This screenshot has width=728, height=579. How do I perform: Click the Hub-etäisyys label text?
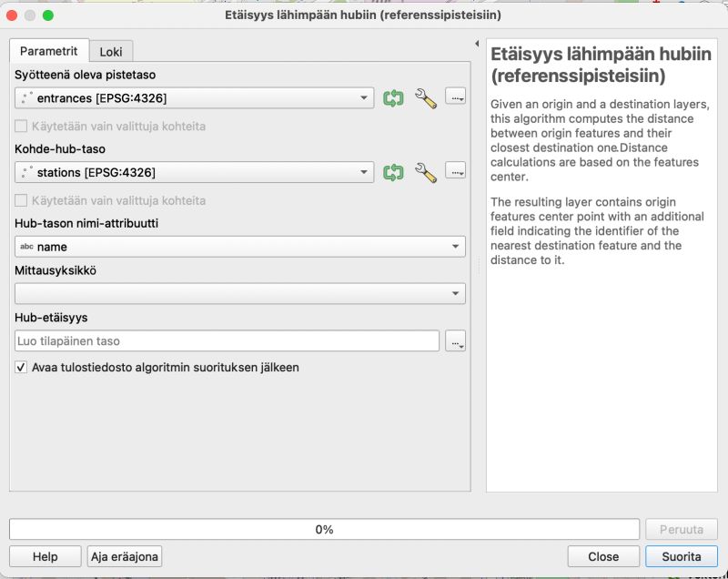(51, 318)
